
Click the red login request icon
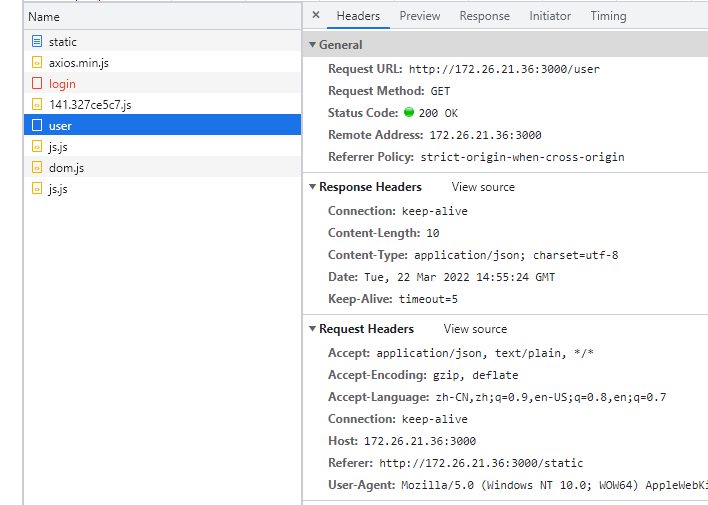click(x=37, y=84)
